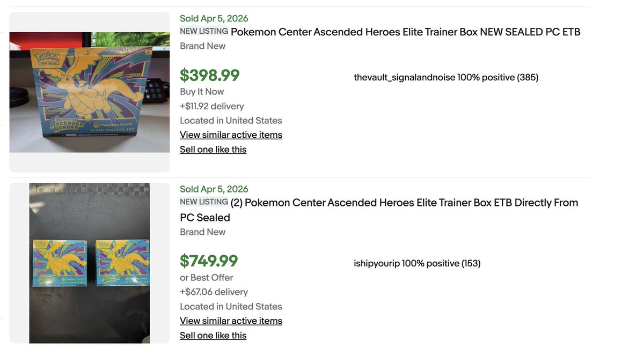Click "View similar active items" under $398.99 listing
This screenshot has width=644, height=349.
tap(231, 135)
